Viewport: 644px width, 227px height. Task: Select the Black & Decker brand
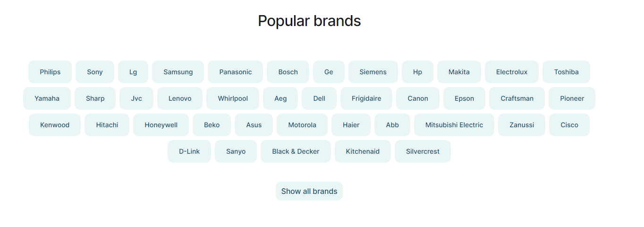coord(296,151)
